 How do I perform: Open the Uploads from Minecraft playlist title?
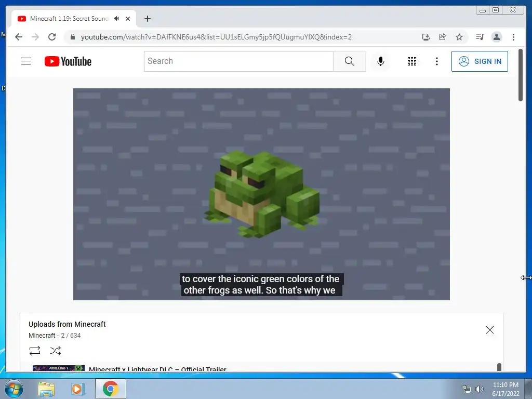[67, 324]
